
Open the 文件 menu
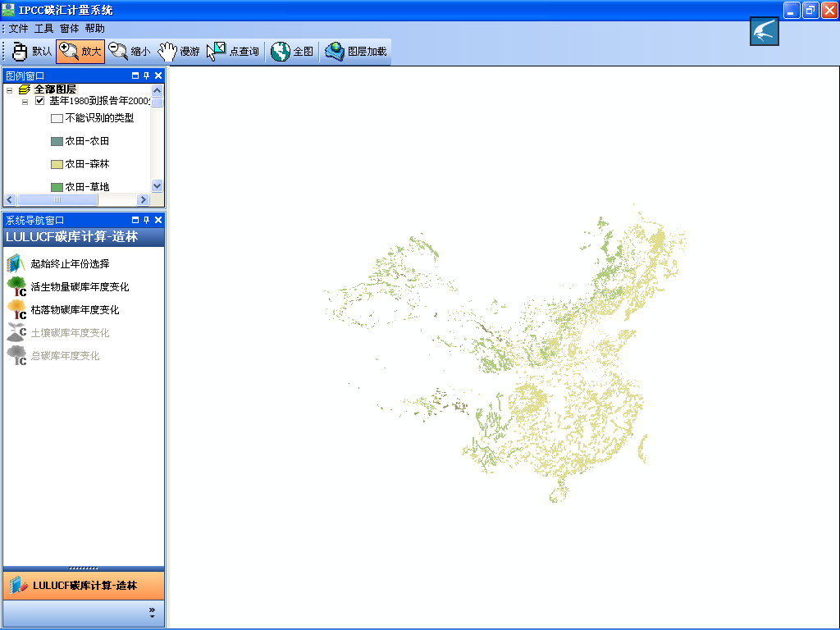tap(18, 29)
